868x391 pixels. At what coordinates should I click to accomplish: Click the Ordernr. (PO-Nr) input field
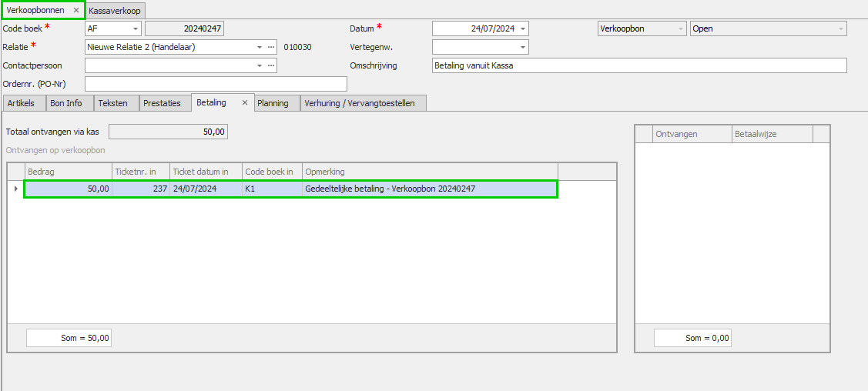point(216,84)
